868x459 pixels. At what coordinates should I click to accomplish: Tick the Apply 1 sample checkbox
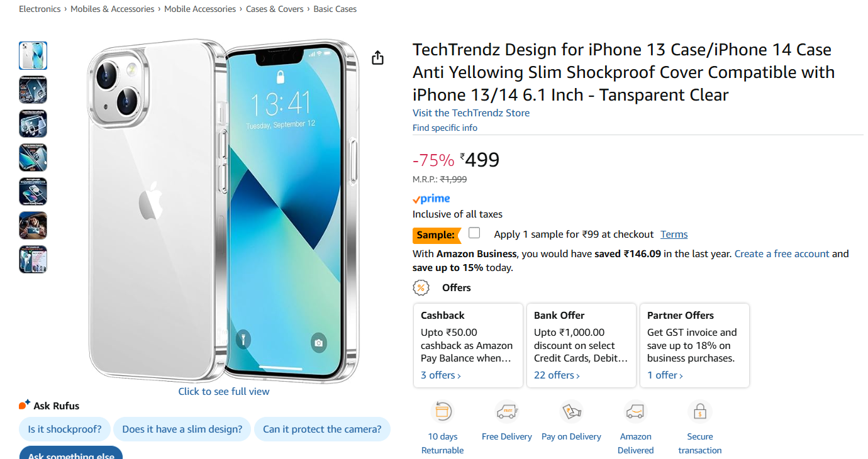474,233
